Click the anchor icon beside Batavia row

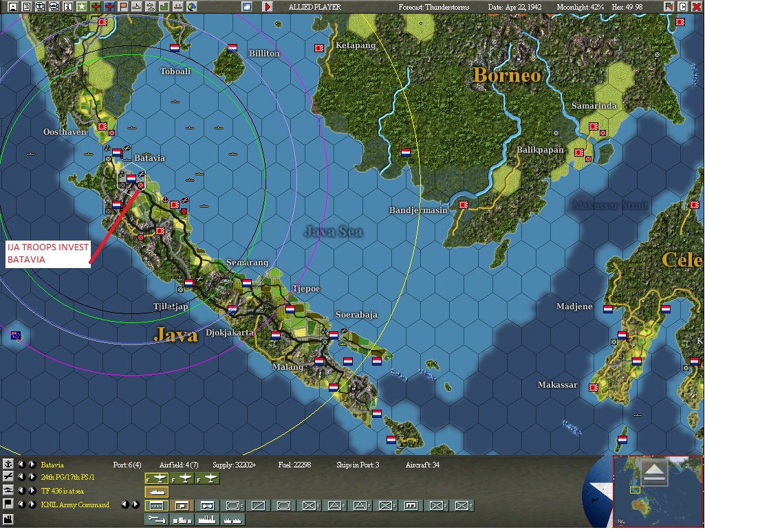click(x=8, y=464)
